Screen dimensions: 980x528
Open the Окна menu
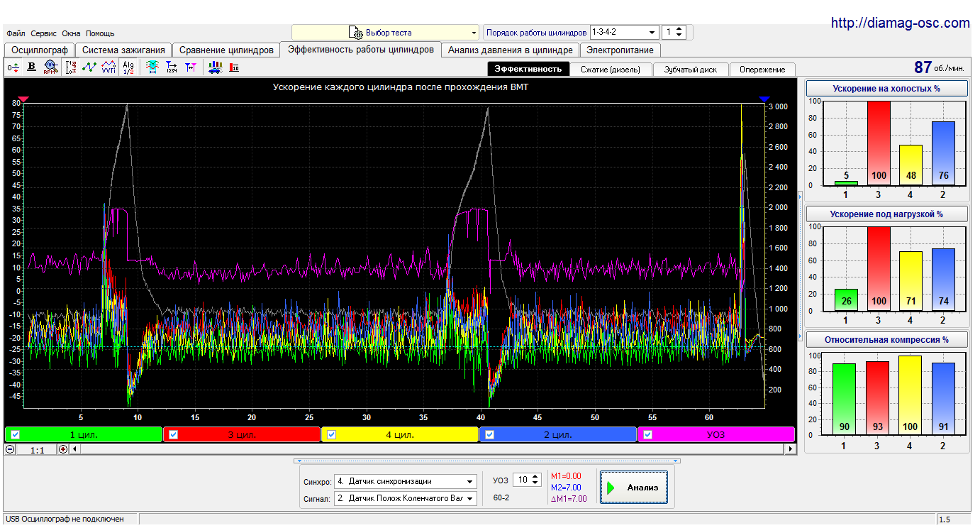point(71,33)
